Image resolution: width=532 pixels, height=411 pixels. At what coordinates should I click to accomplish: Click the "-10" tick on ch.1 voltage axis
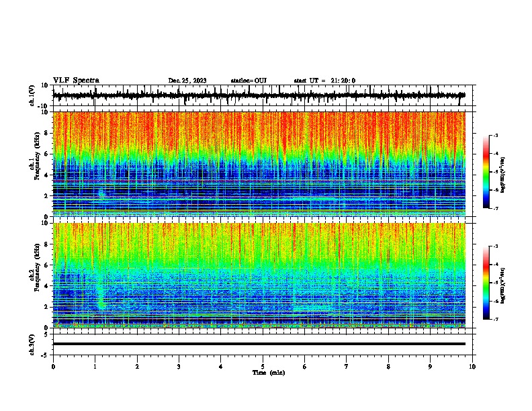click(x=44, y=106)
